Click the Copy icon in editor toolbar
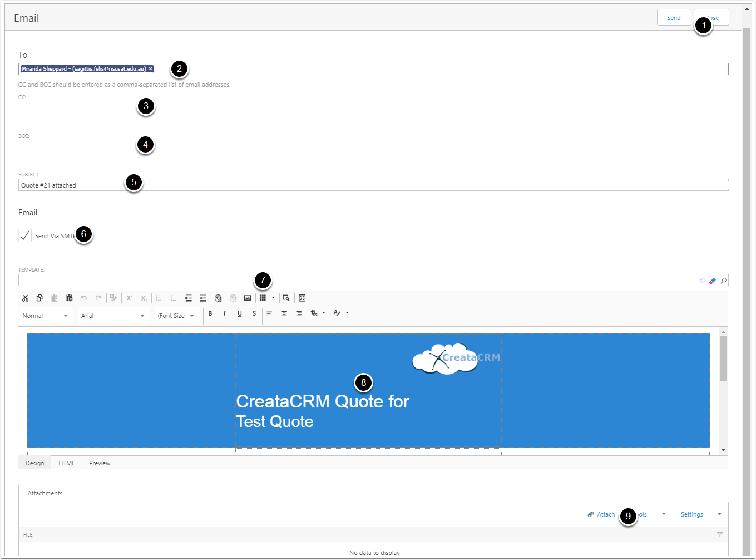Viewport: 756px width, 560px height. 39,298
